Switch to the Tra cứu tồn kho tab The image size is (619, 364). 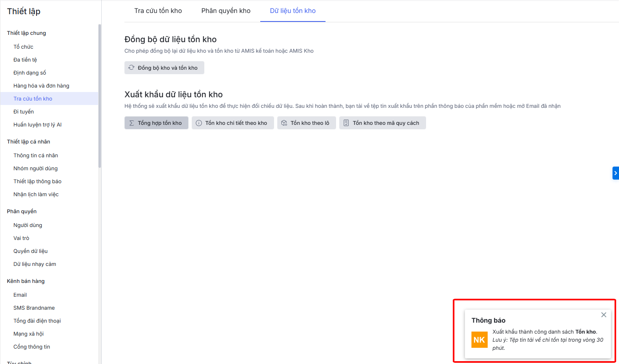[158, 11]
